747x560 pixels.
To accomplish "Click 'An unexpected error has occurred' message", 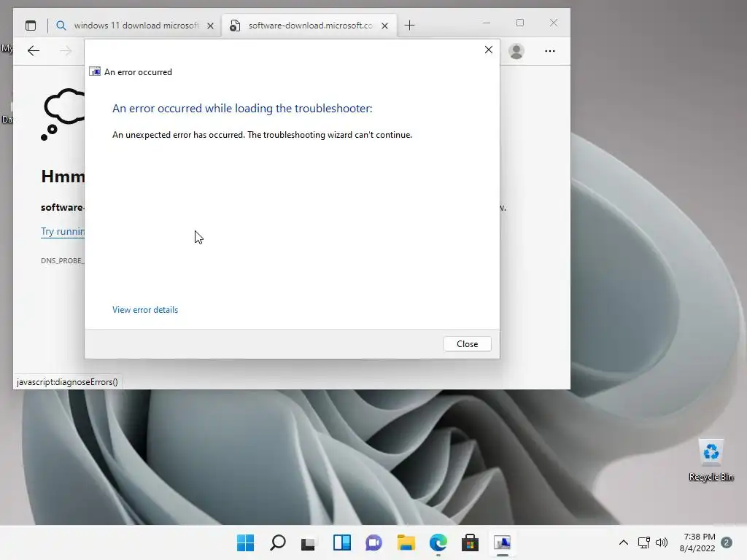I will pyautogui.click(x=262, y=135).
